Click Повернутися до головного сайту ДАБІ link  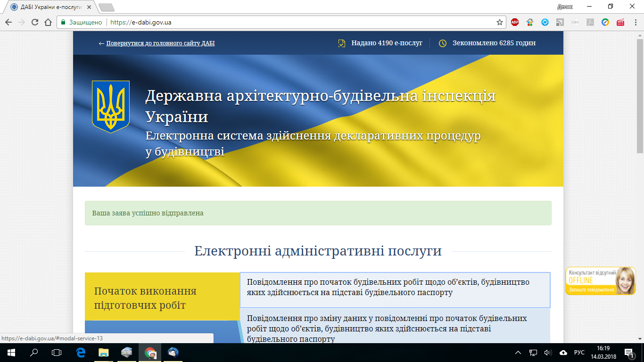(160, 43)
